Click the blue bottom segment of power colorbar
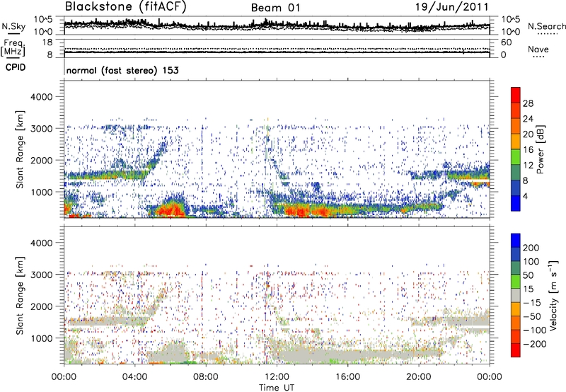Screen dimensions: 566x392 pyautogui.click(x=516, y=203)
